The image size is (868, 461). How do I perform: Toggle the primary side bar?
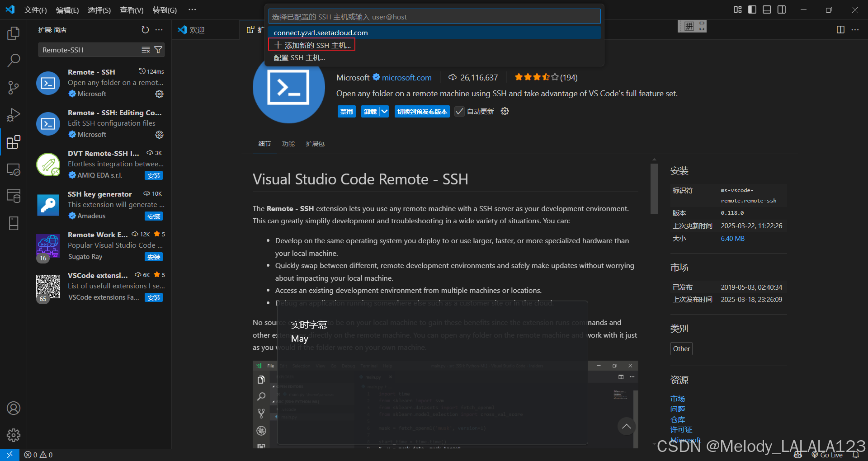(x=752, y=9)
